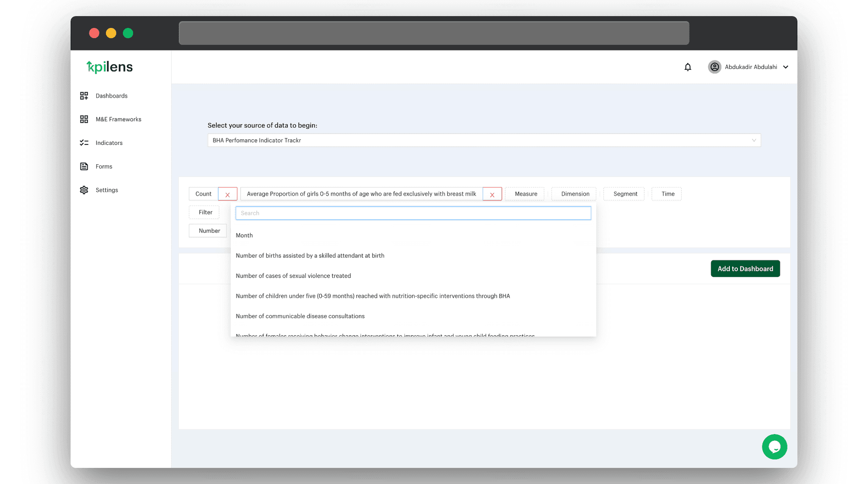Remove Count selection with X button
The height and width of the screenshot is (484, 868).
[x=227, y=194]
